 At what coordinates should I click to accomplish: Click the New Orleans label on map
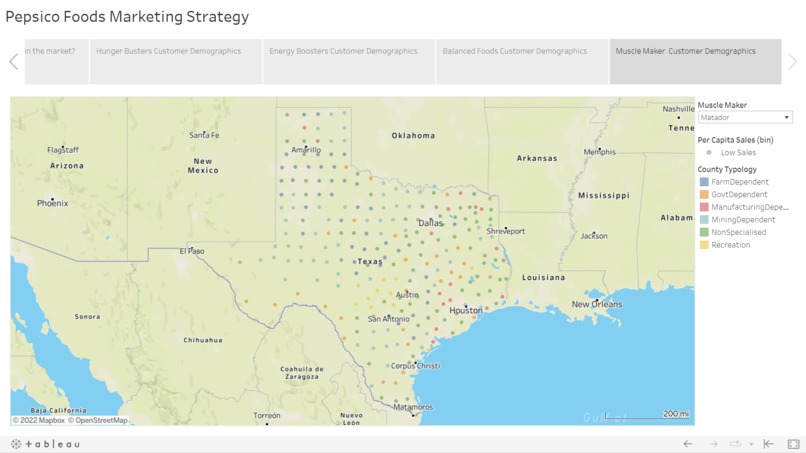[597, 304]
